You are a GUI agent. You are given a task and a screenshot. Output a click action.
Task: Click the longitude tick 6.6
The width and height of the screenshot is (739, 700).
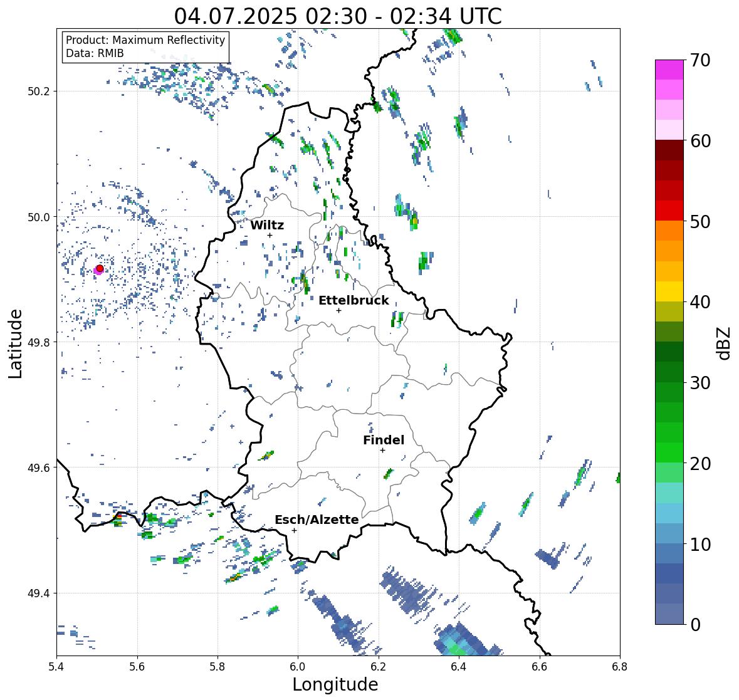pyautogui.click(x=540, y=667)
